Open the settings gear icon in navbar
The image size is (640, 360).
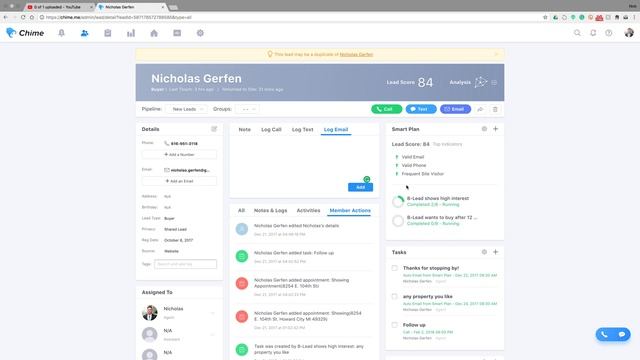coord(200,33)
